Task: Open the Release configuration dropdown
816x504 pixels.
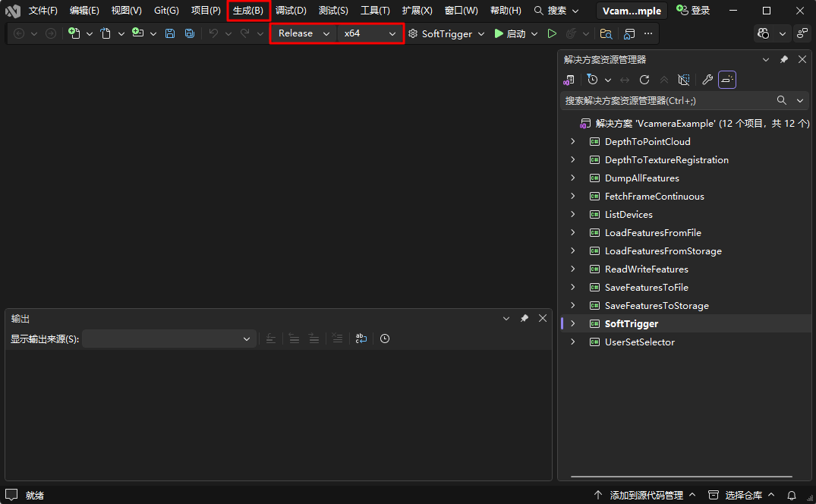Action: pos(304,33)
